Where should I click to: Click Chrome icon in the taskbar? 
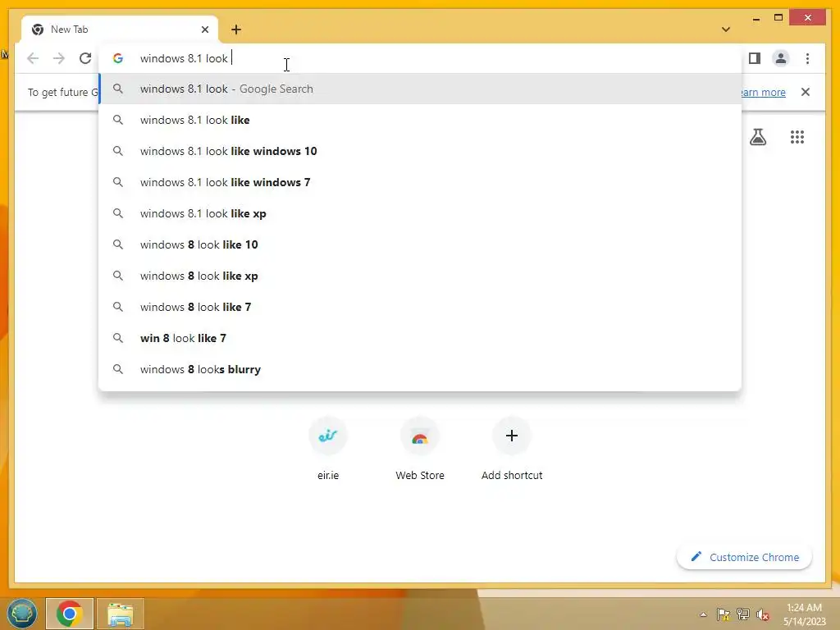pos(70,614)
